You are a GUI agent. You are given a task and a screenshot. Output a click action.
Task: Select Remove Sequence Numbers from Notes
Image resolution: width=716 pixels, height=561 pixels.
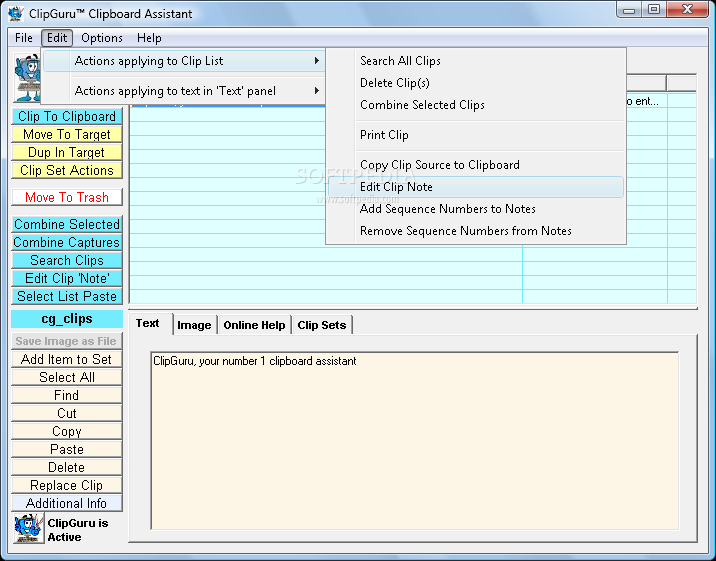(475, 231)
